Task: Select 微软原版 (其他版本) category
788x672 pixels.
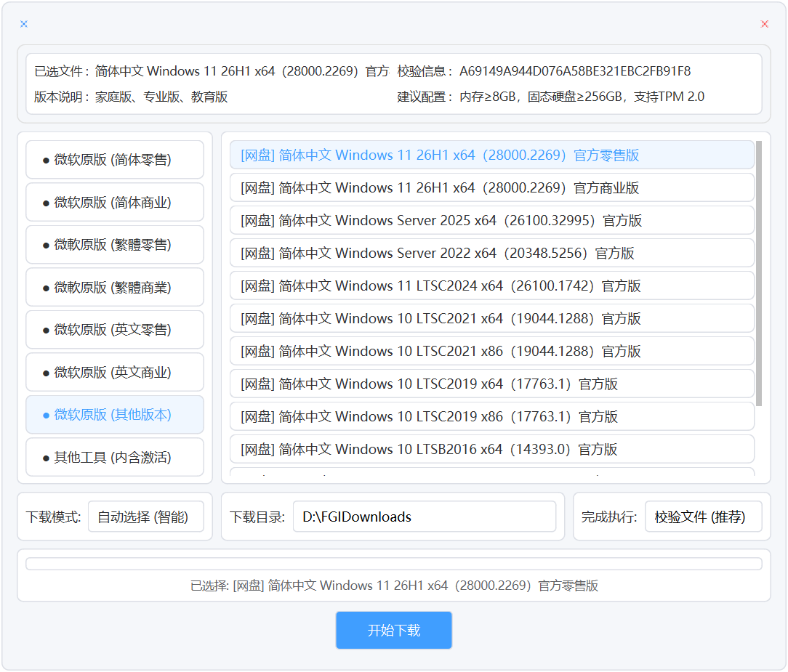Action: point(115,414)
